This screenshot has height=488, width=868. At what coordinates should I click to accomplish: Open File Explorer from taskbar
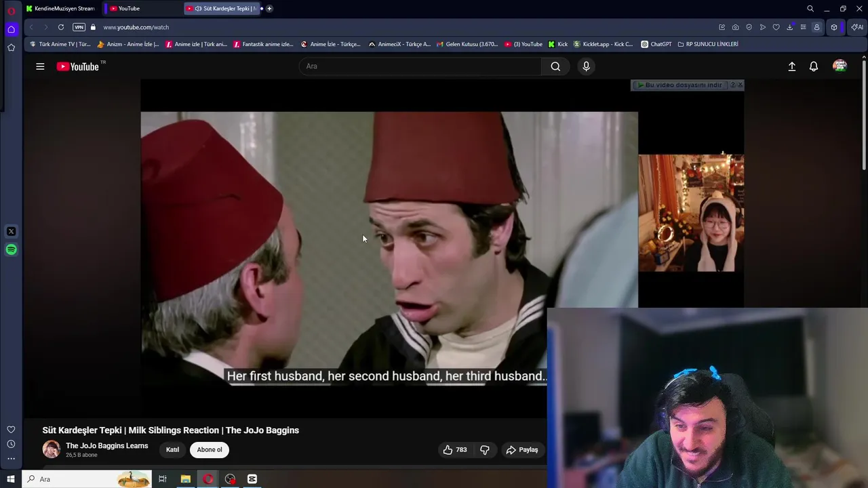tap(185, 479)
